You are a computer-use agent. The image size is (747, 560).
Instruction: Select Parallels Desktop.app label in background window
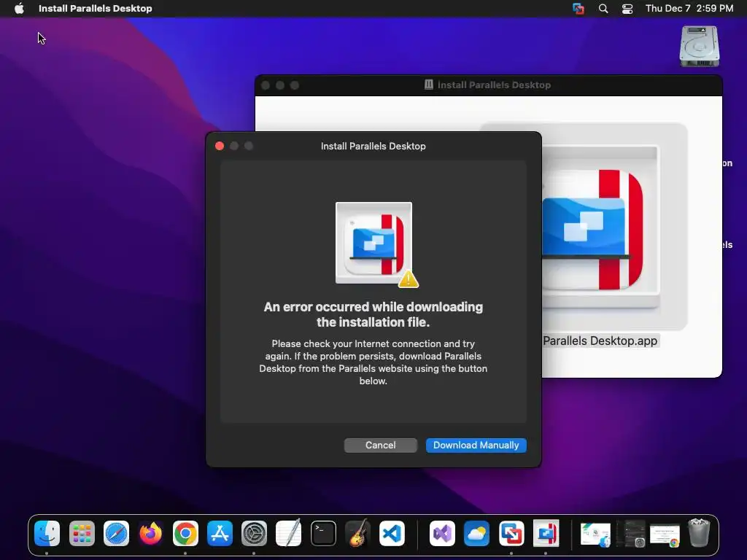(600, 341)
